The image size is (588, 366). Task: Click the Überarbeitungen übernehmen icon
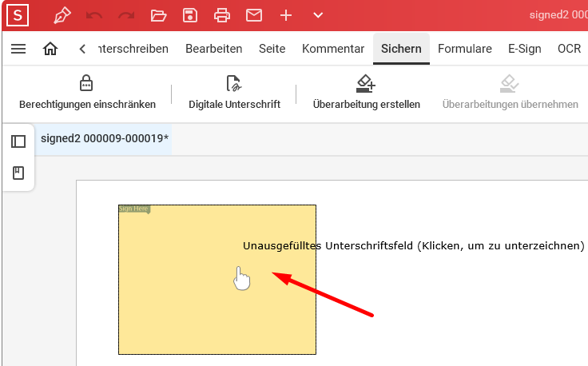tap(509, 83)
